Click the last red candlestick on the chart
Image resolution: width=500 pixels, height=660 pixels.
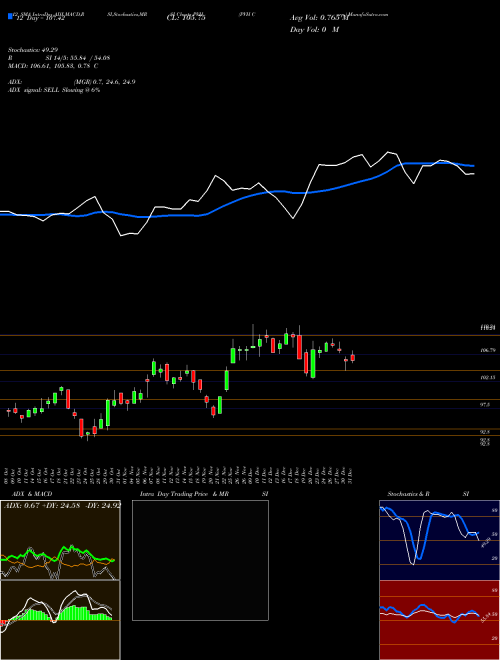pos(352,357)
